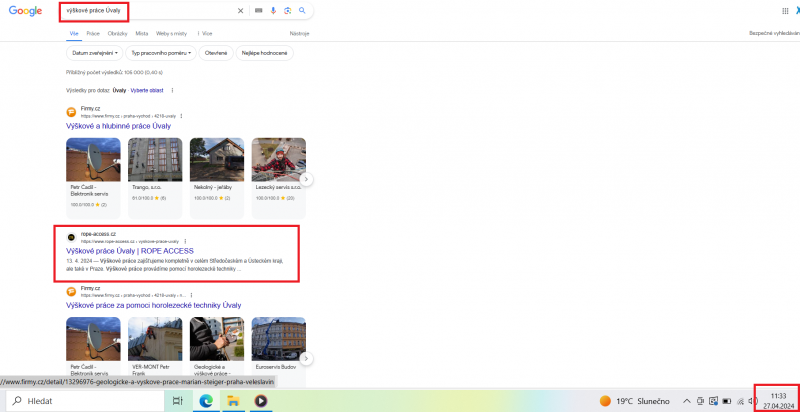Screen dimensions: 800x412
Task: Open options for rope-access.cz result
Action: click(185, 241)
